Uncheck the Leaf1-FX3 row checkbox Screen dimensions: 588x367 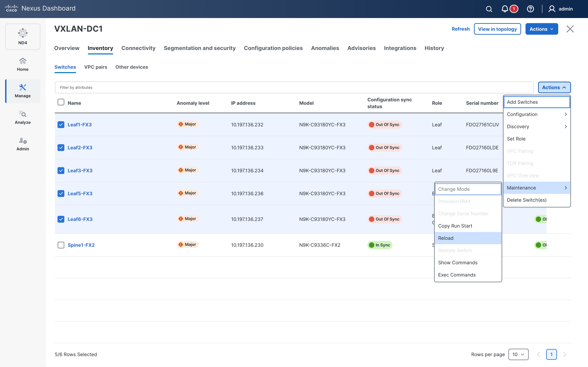[x=61, y=124]
